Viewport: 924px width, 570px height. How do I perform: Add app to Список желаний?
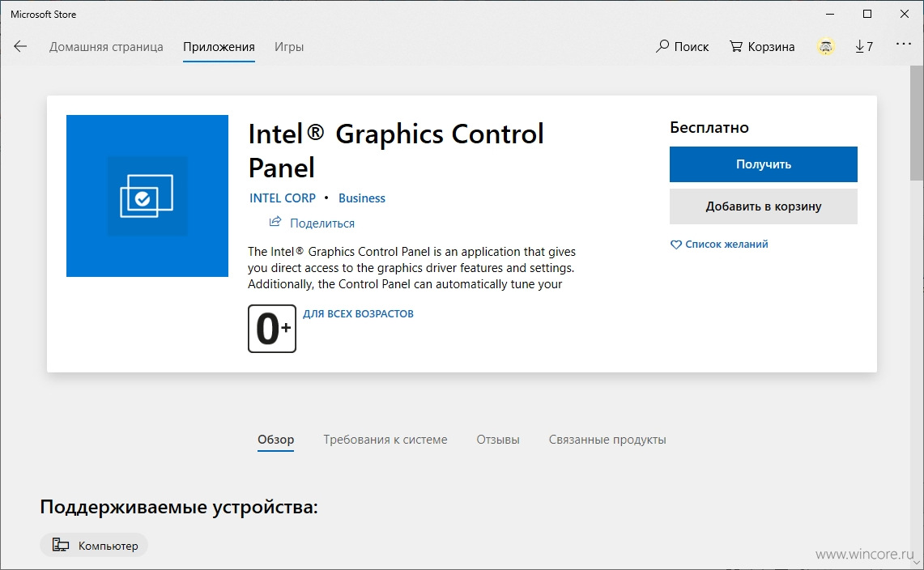719,244
